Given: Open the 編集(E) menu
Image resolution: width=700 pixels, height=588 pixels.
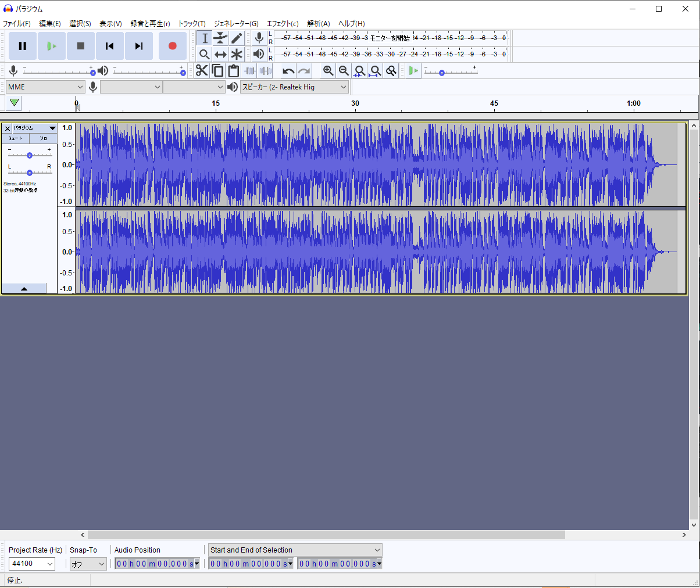Looking at the screenshot, I should (50, 24).
